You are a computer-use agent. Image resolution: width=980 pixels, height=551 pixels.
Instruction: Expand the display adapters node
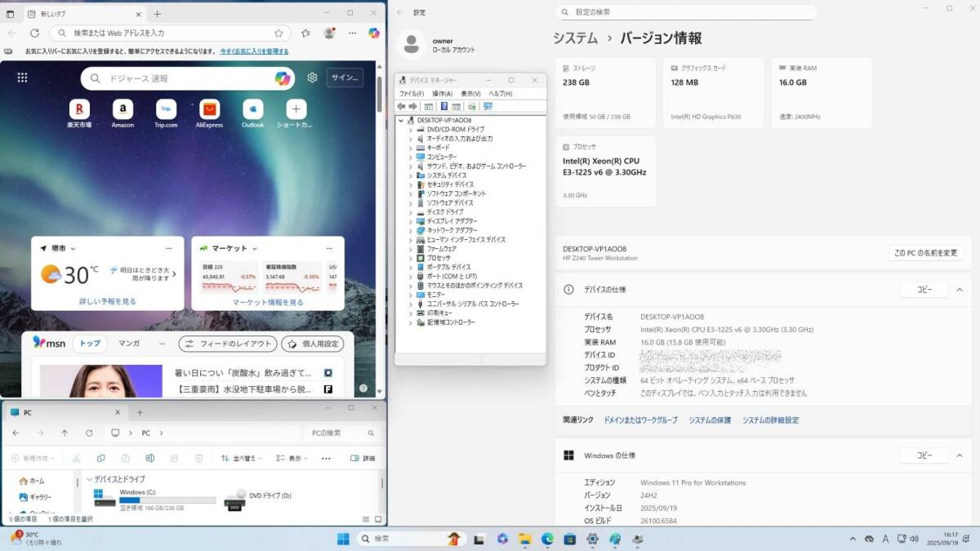411,221
